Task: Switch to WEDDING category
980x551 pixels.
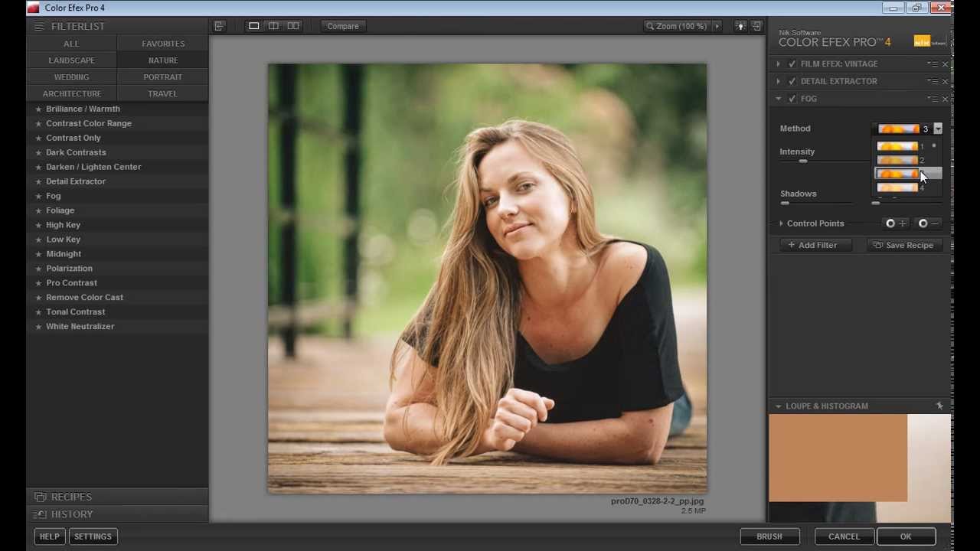Action: 71,77
